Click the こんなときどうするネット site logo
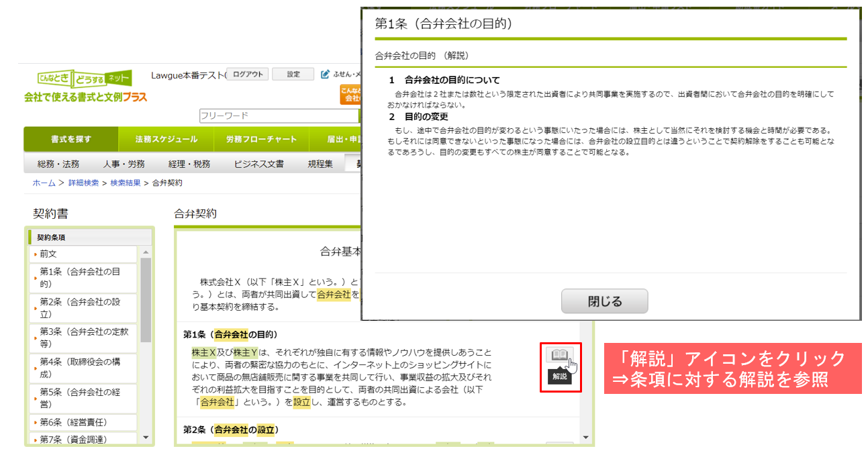This screenshot has width=868, height=457. [x=85, y=79]
